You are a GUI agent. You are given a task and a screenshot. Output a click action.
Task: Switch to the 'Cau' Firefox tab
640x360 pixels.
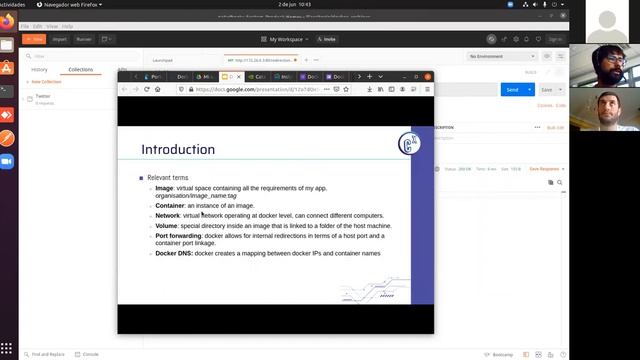[258, 76]
